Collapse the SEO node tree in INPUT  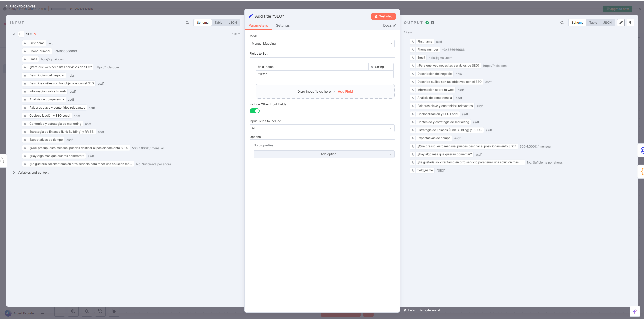tap(14, 34)
